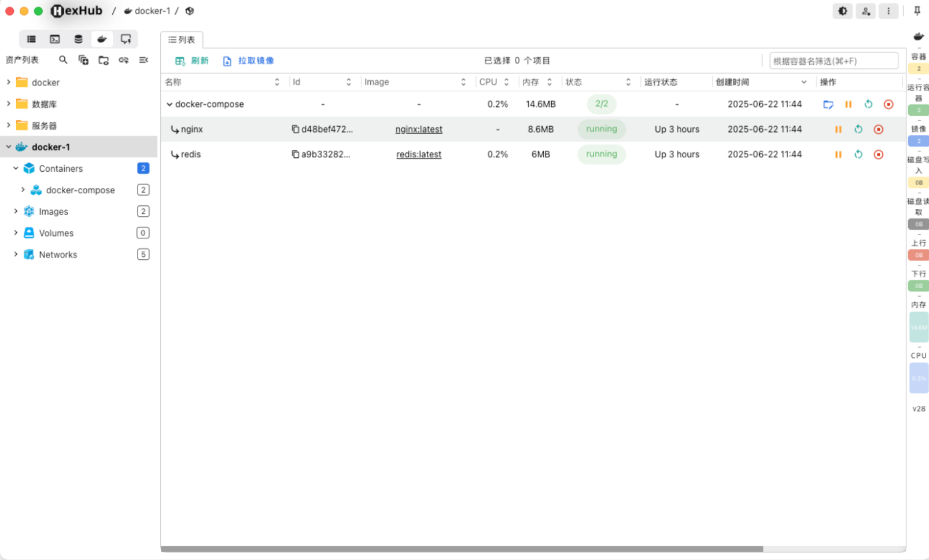This screenshot has width=929, height=560.
Task: Copy the redis container Id
Action: 295,154
